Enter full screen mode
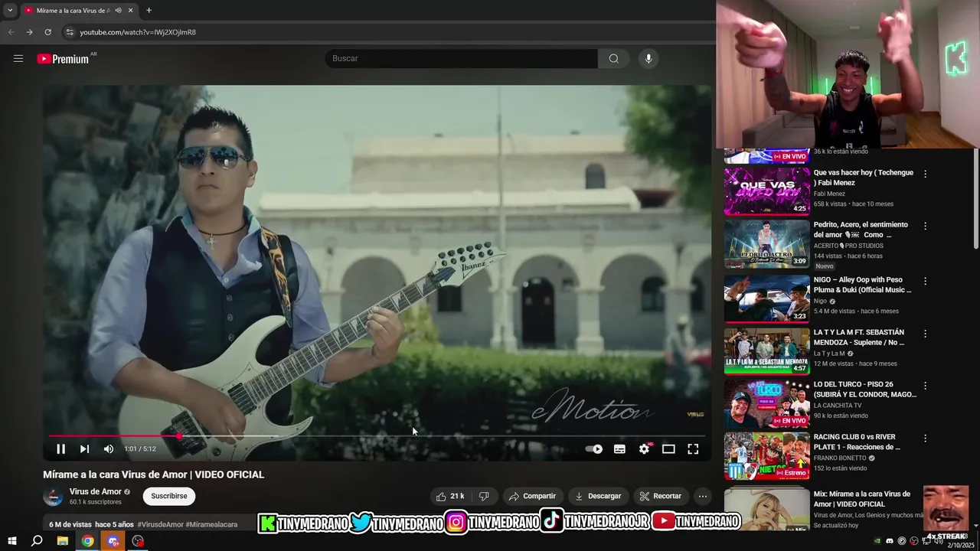This screenshot has height=551, width=980. 693,449
